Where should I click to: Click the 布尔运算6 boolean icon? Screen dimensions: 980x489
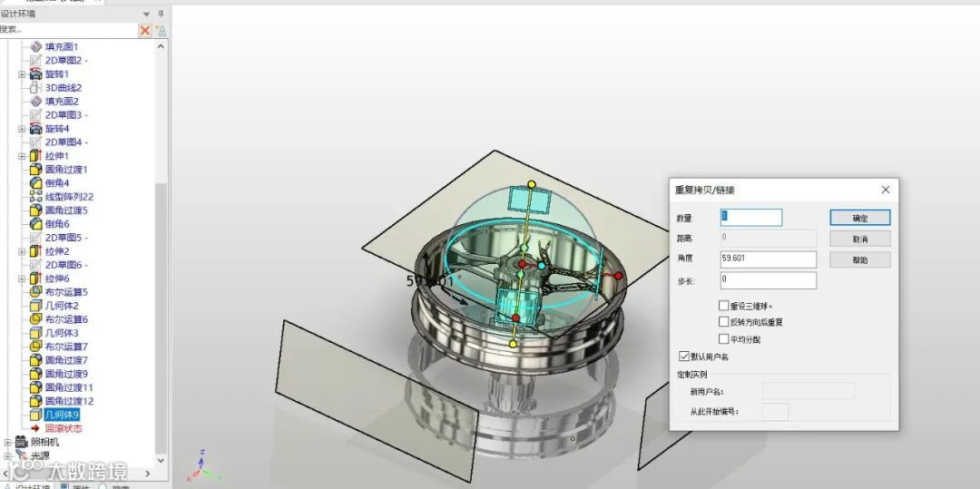pyautogui.click(x=35, y=319)
